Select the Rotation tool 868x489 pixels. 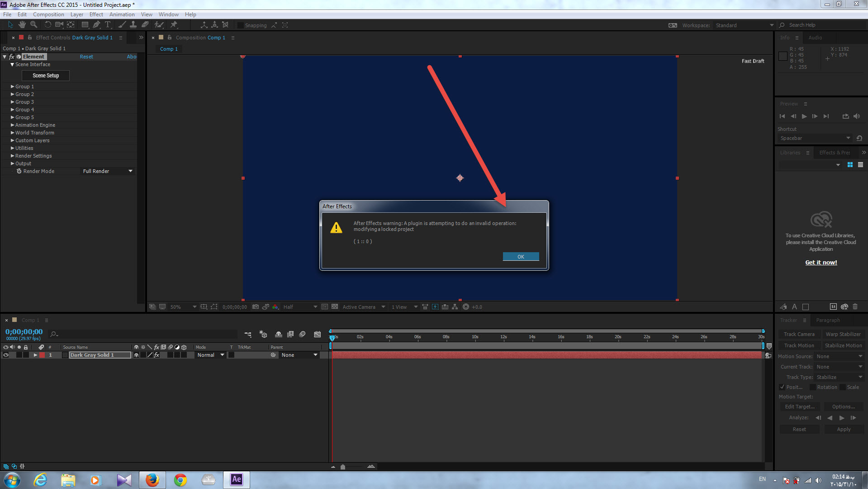pyautogui.click(x=47, y=25)
